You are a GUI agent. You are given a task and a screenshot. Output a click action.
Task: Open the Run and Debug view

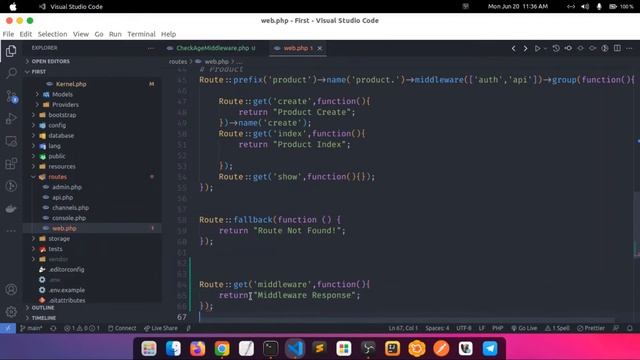pyautogui.click(x=11, y=119)
